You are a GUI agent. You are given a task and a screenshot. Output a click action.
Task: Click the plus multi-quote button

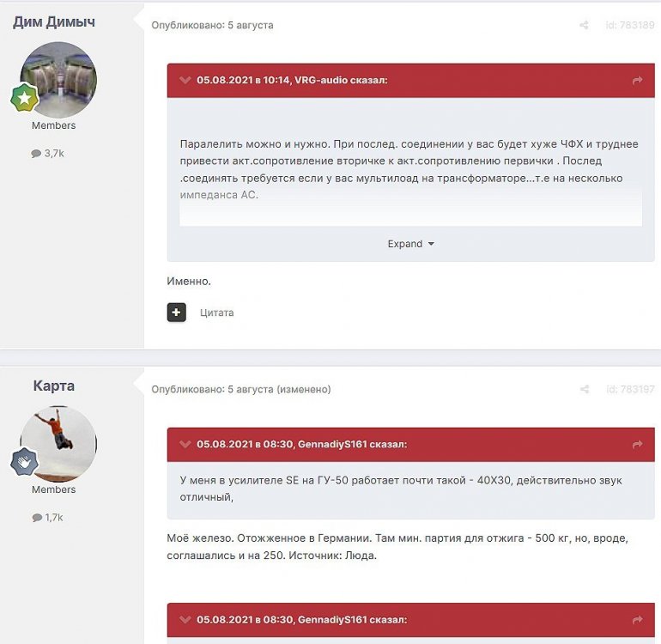pyautogui.click(x=176, y=313)
